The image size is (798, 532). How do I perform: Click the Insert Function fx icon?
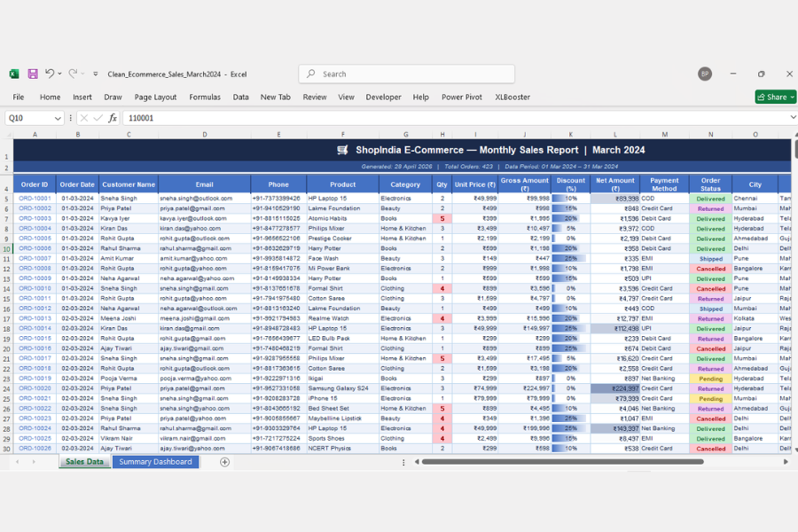[113, 118]
